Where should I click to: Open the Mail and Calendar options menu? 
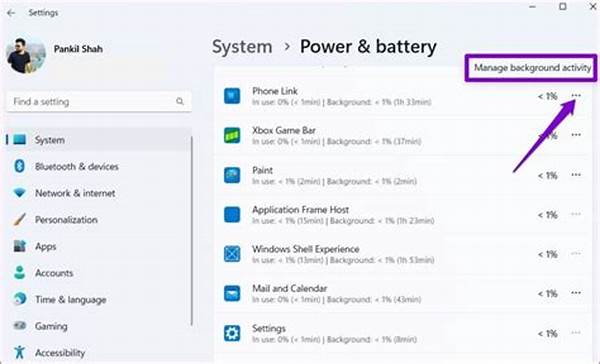click(576, 293)
